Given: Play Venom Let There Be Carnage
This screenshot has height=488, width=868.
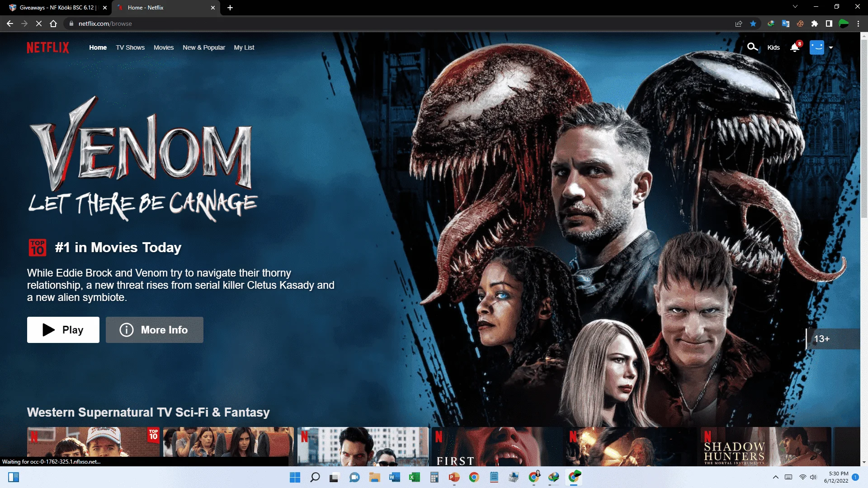Looking at the screenshot, I should click(x=63, y=330).
